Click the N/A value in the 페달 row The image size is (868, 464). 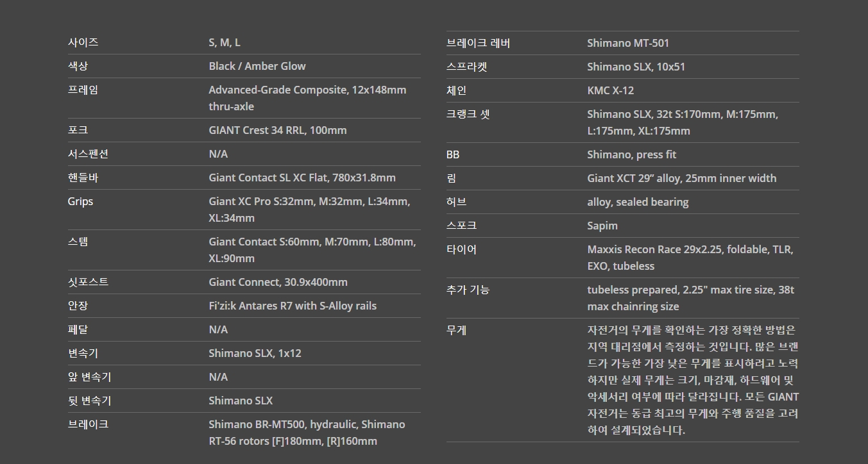coord(218,329)
